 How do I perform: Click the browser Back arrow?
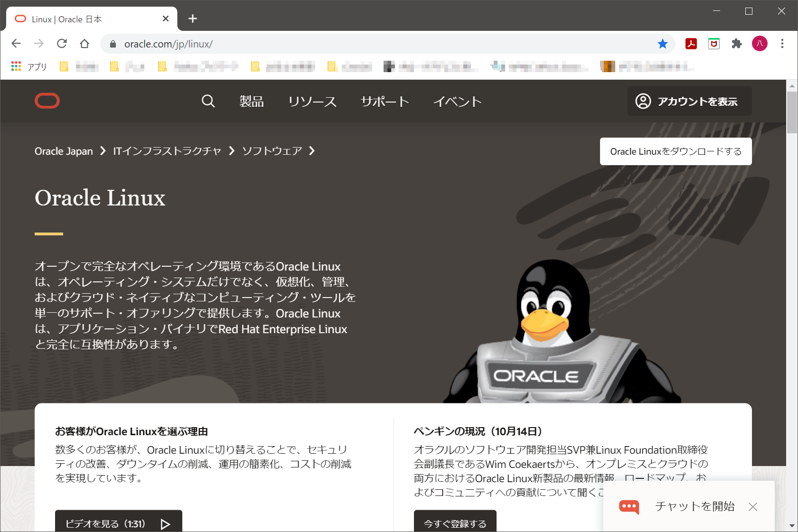(16, 44)
